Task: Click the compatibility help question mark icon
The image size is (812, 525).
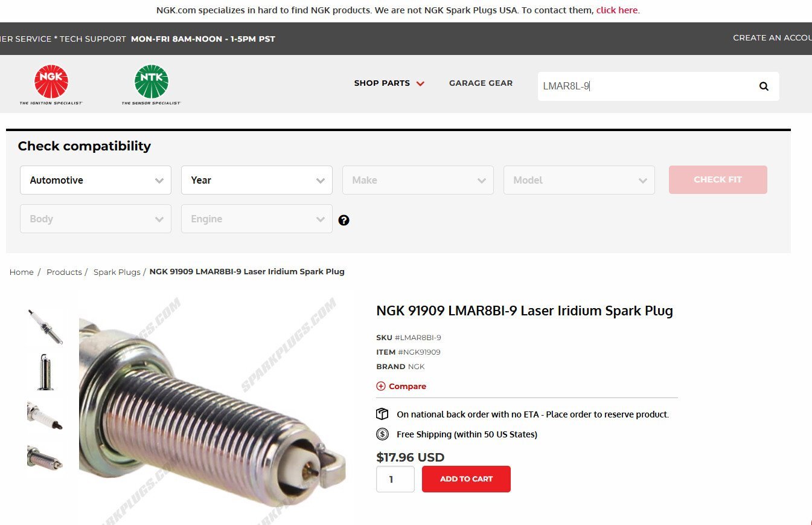Action: 344,221
